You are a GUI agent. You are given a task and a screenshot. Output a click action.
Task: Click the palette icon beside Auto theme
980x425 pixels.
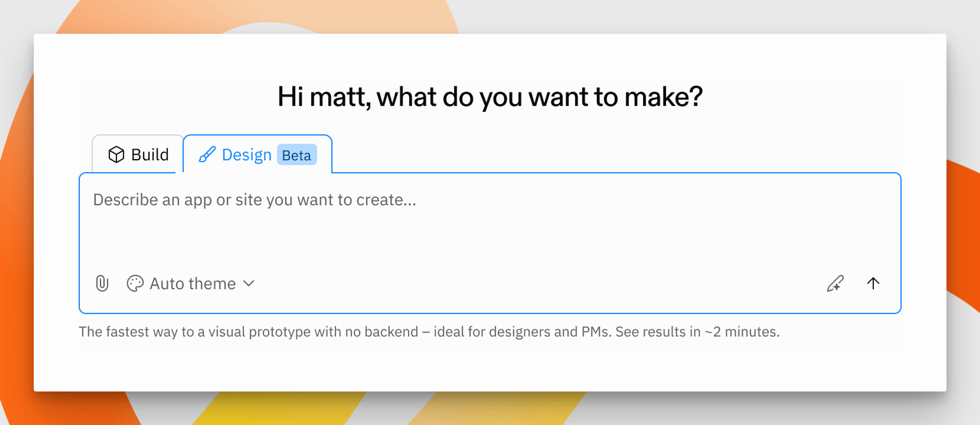(x=135, y=283)
